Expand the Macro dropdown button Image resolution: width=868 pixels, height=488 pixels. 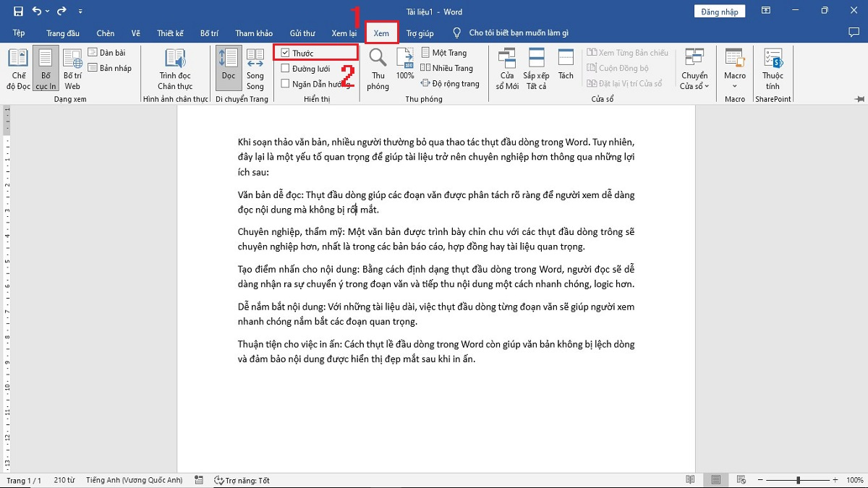[x=735, y=69]
